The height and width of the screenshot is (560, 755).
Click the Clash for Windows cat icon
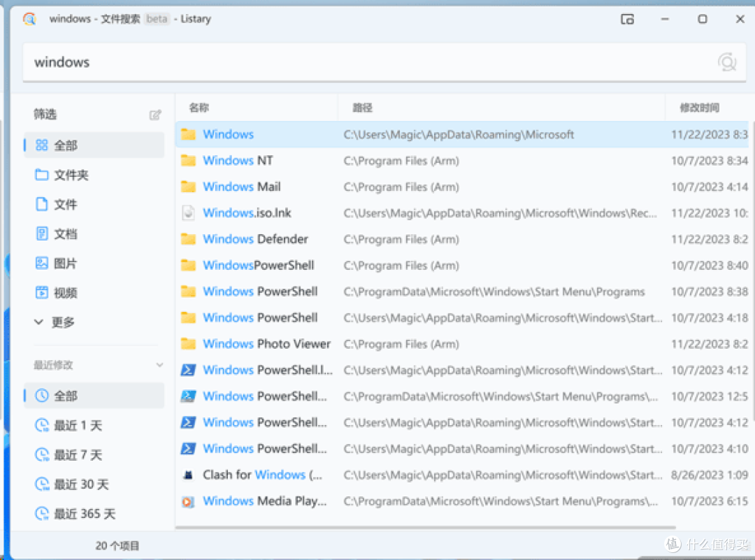point(188,475)
